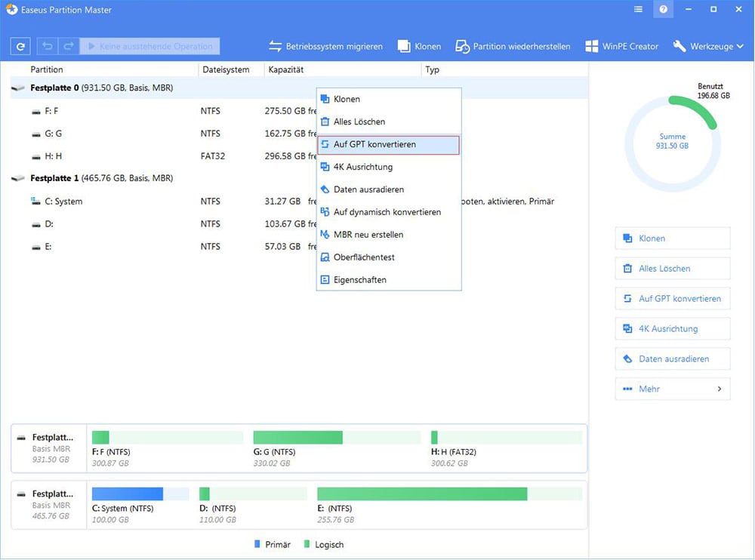Click the 196.68 GB used value
Screen dimensions: 755x560
(713, 96)
